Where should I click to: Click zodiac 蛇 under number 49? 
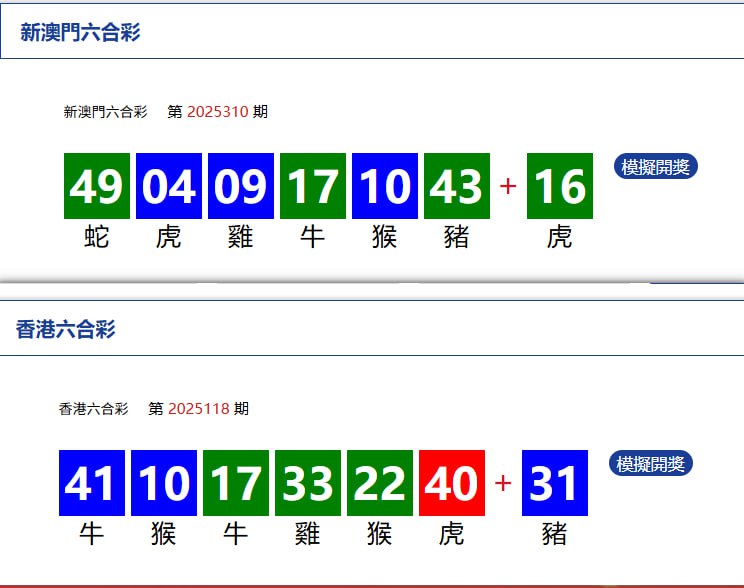pyautogui.click(x=97, y=237)
